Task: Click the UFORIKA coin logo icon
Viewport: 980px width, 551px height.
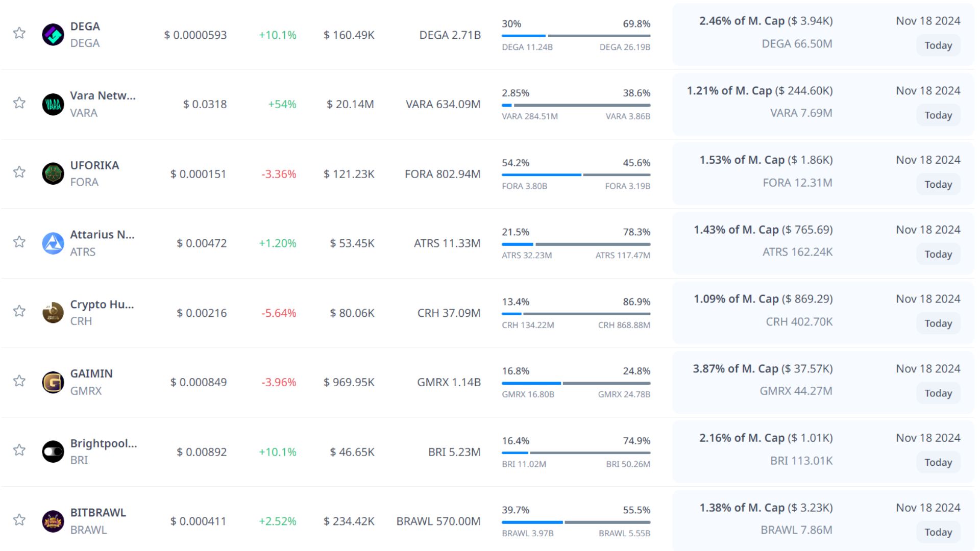Action: point(53,173)
